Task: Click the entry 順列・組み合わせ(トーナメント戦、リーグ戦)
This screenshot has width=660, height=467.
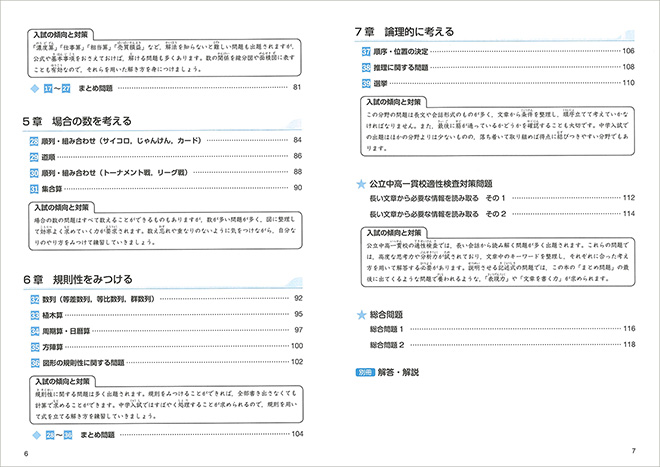Action: (x=114, y=173)
